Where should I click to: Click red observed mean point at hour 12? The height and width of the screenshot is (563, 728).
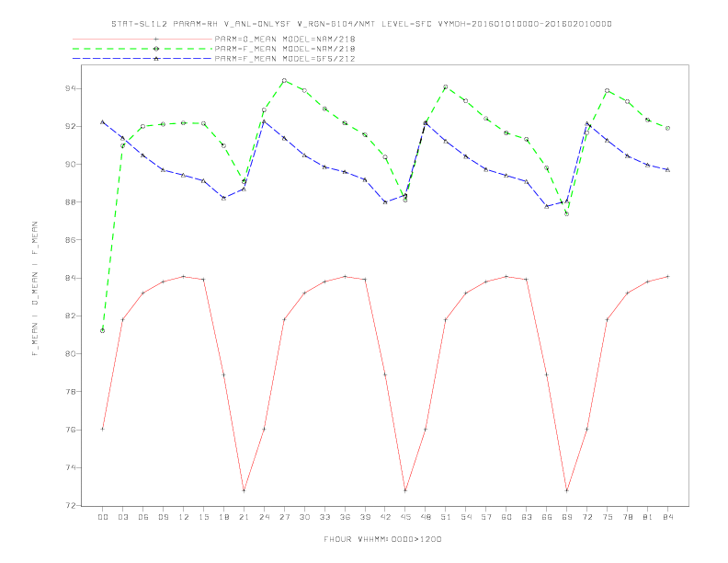coord(184,276)
